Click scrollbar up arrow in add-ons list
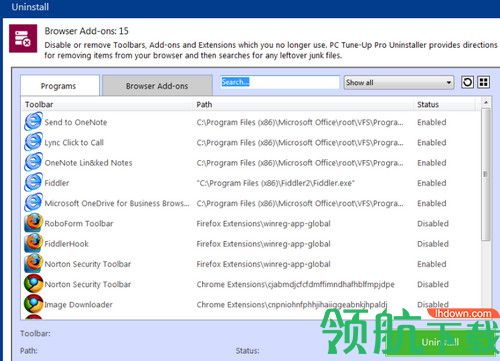This screenshot has height=361, width=500. 486,102
